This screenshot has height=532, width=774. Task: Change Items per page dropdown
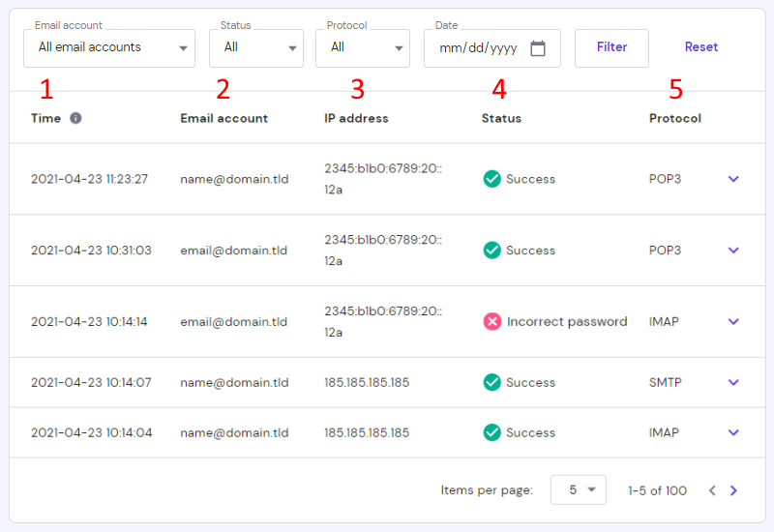[x=578, y=490]
